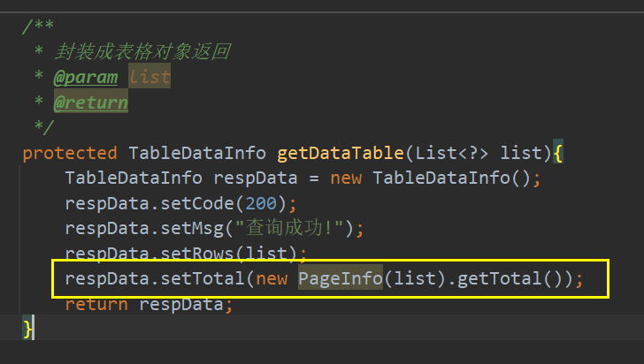Click the closing yellow brace of method
Screen dimensions: 644x364
pyautogui.click(x=27, y=330)
